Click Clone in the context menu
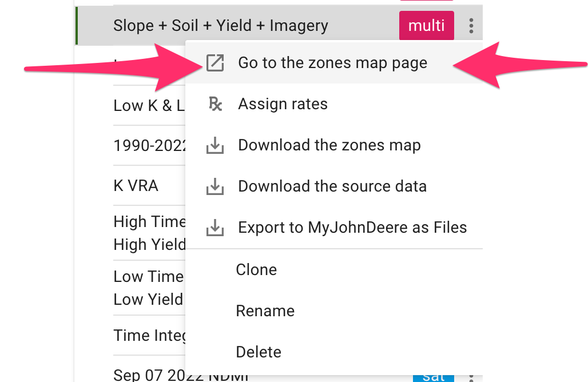588x382 pixels. (256, 269)
